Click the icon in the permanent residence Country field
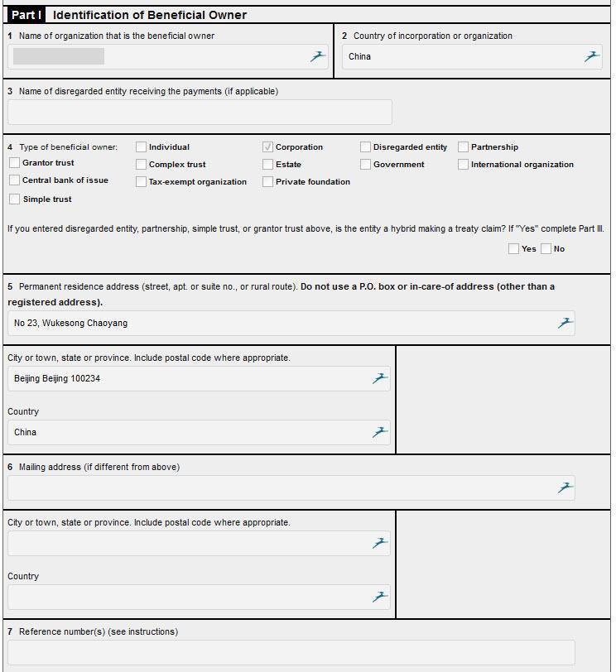616x672 pixels. [x=380, y=432]
